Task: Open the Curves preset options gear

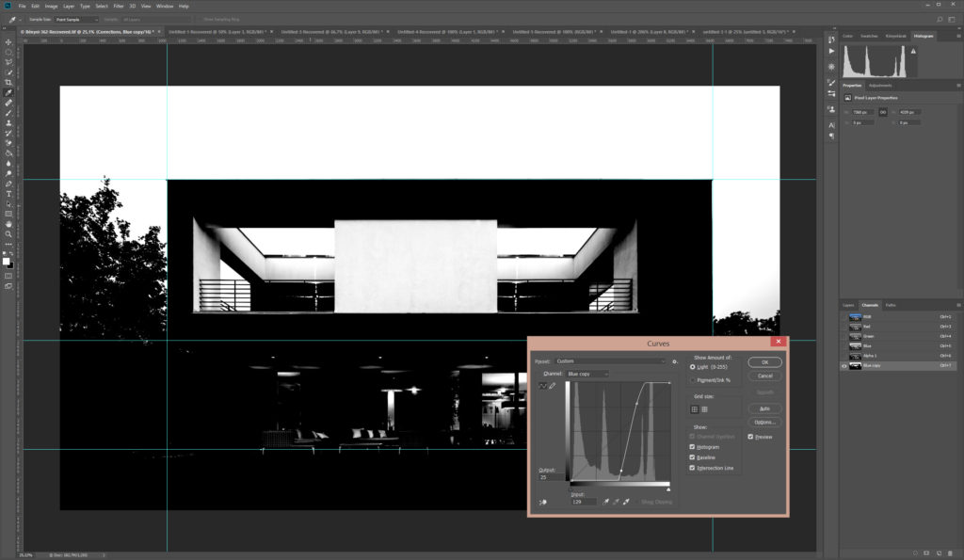Action: tap(674, 361)
